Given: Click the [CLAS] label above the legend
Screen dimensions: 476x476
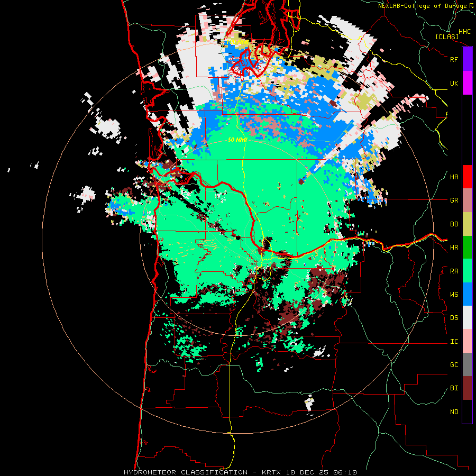Looking at the screenshot, I should (447, 36).
